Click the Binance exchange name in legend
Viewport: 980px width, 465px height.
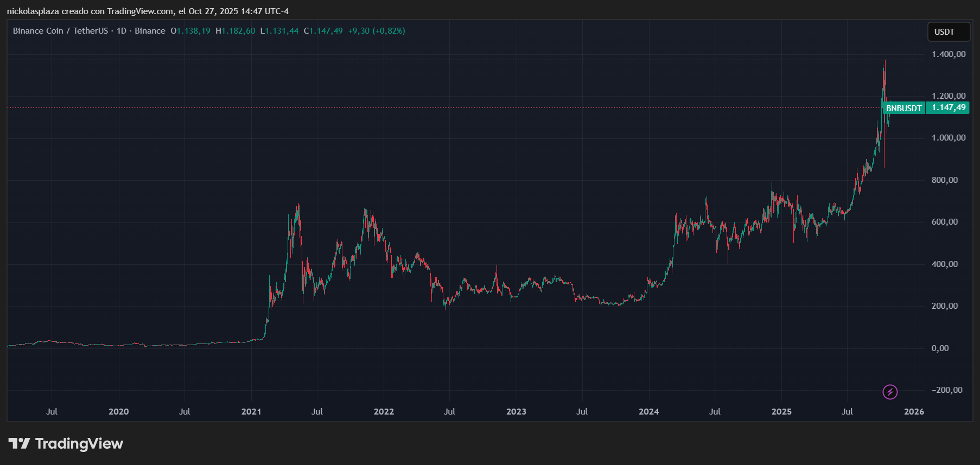coord(150,31)
